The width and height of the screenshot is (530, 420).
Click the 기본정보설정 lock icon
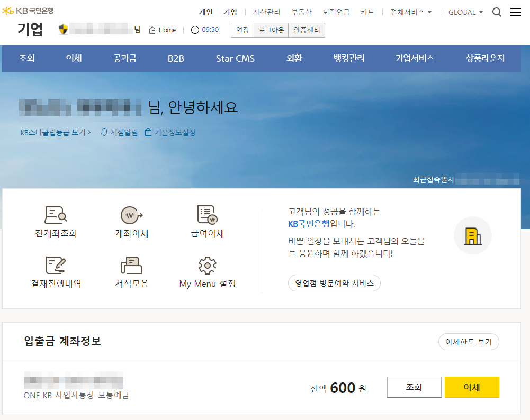tap(148, 132)
